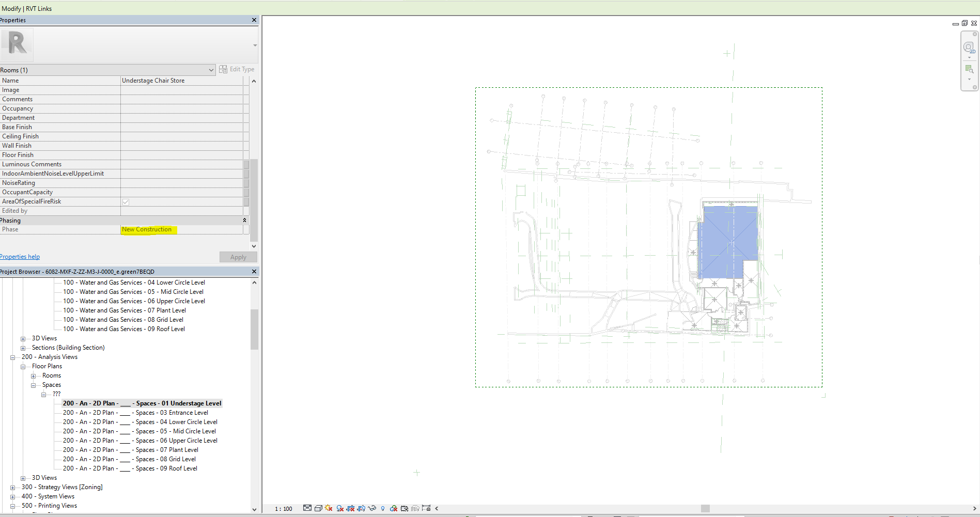The height and width of the screenshot is (517, 980).
Task: Click the Sun Path icon on view control bar
Action: pyautogui.click(x=327, y=509)
